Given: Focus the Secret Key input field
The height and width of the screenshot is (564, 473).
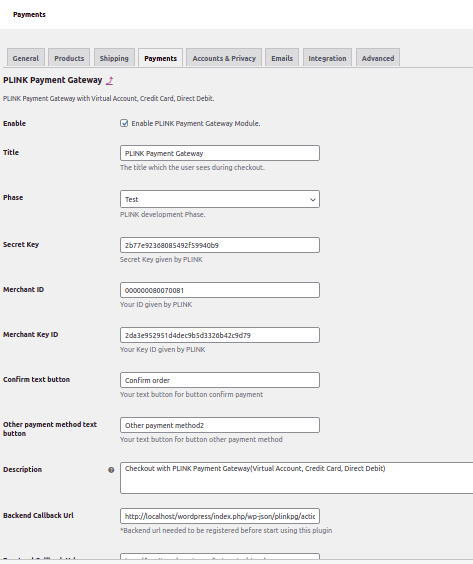Looking at the screenshot, I should pos(220,245).
